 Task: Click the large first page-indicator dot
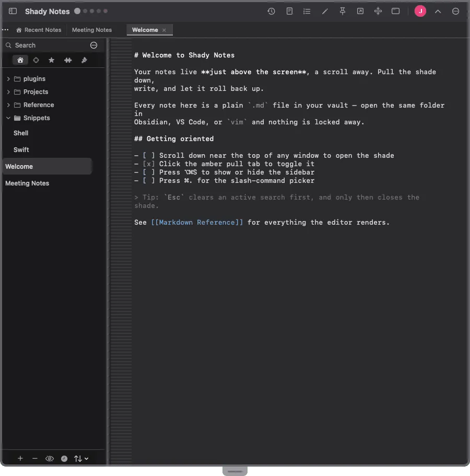pyautogui.click(x=77, y=11)
